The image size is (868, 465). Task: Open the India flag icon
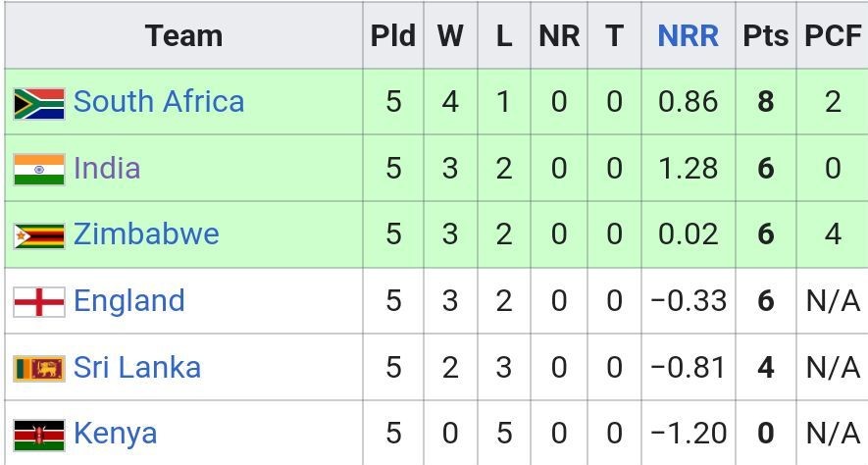pyautogui.click(x=39, y=170)
